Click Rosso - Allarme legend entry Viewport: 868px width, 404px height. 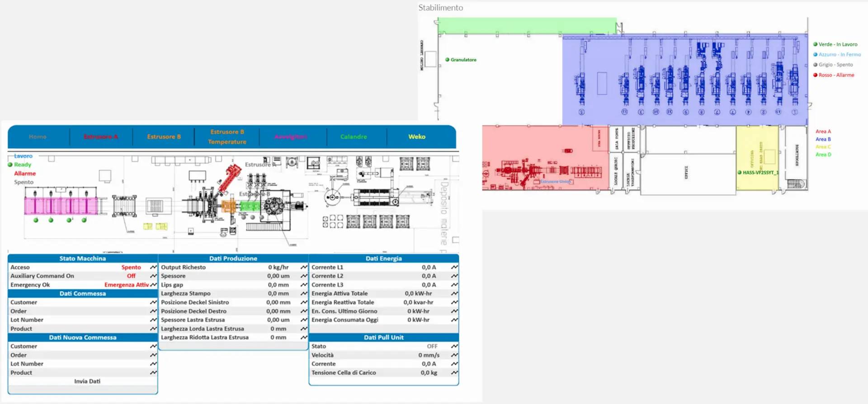coord(834,75)
